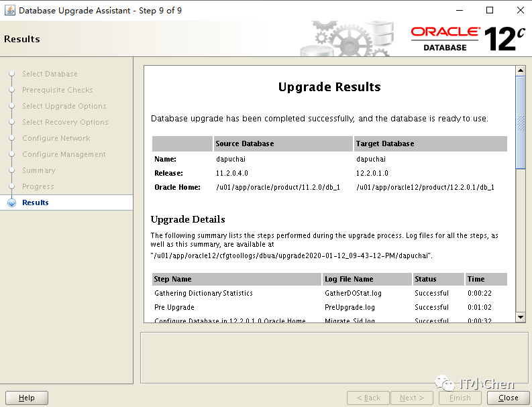Click the Java application icon in title bar
Image resolution: width=532 pixels, height=407 pixels.
10,10
